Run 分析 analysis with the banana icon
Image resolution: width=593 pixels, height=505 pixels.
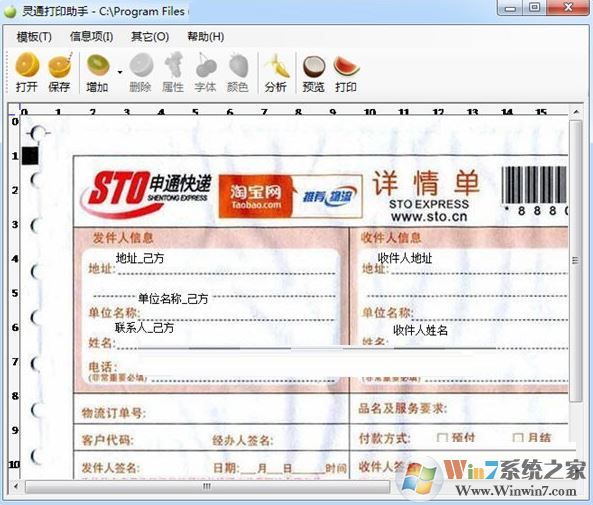(276, 72)
